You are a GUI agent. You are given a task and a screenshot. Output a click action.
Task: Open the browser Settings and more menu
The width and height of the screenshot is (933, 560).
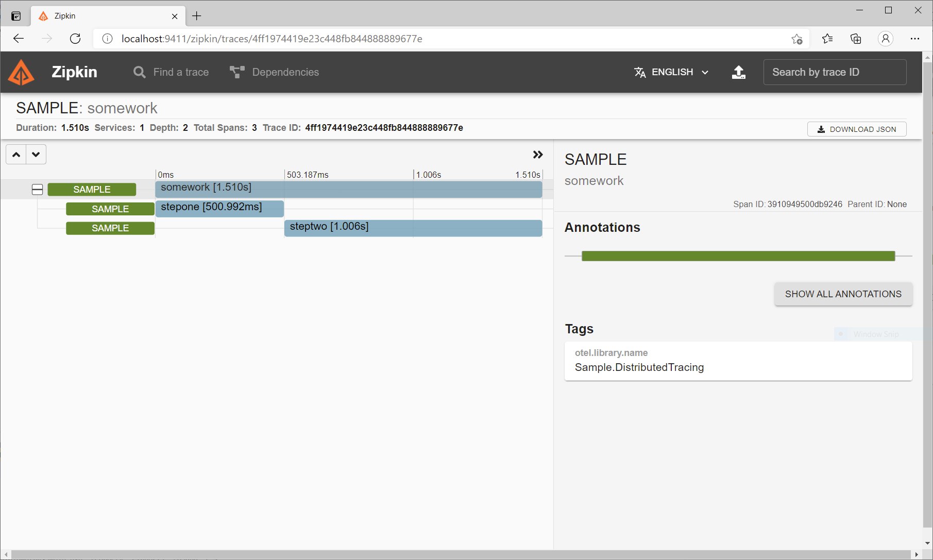915,39
